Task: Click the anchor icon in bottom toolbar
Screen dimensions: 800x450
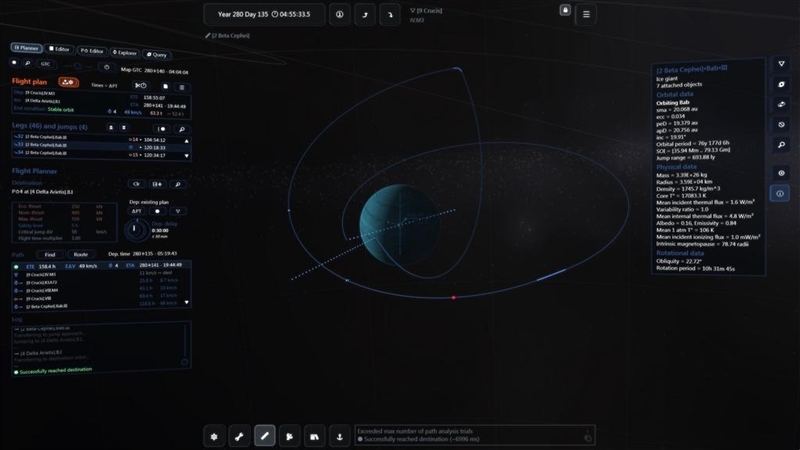Action: (x=339, y=436)
